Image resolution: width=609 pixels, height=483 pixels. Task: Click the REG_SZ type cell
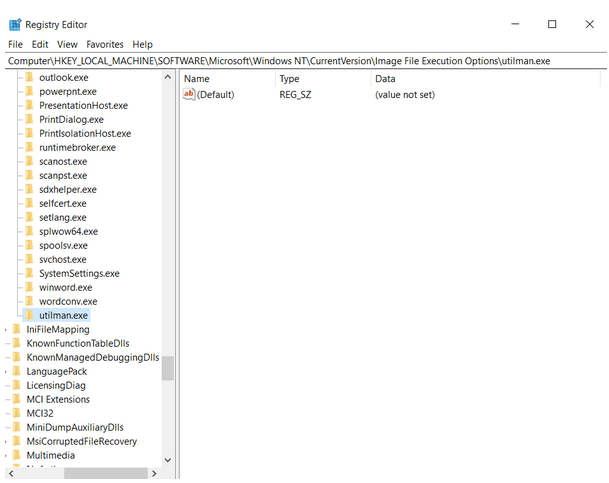pos(295,94)
